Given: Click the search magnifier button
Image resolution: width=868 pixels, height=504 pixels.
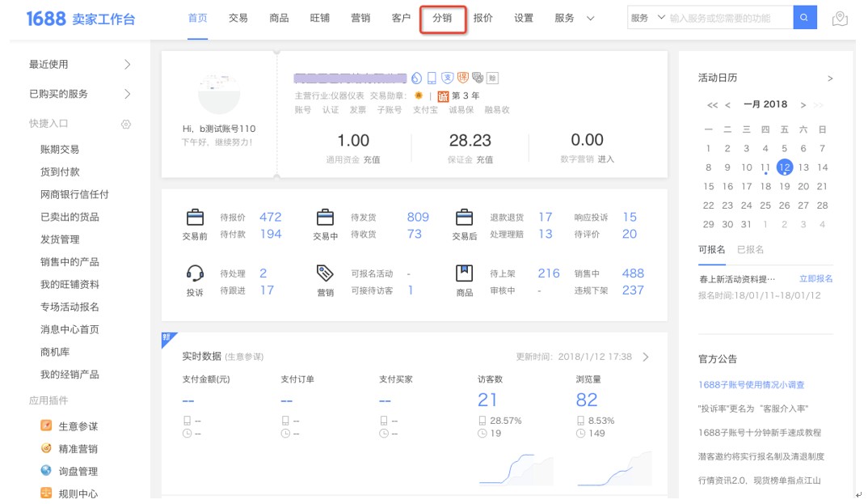Looking at the screenshot, I should tap(804, 18).
